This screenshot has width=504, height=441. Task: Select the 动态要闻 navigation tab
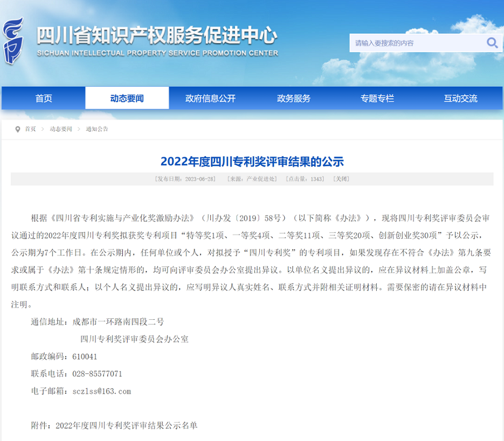coord(127,99)
